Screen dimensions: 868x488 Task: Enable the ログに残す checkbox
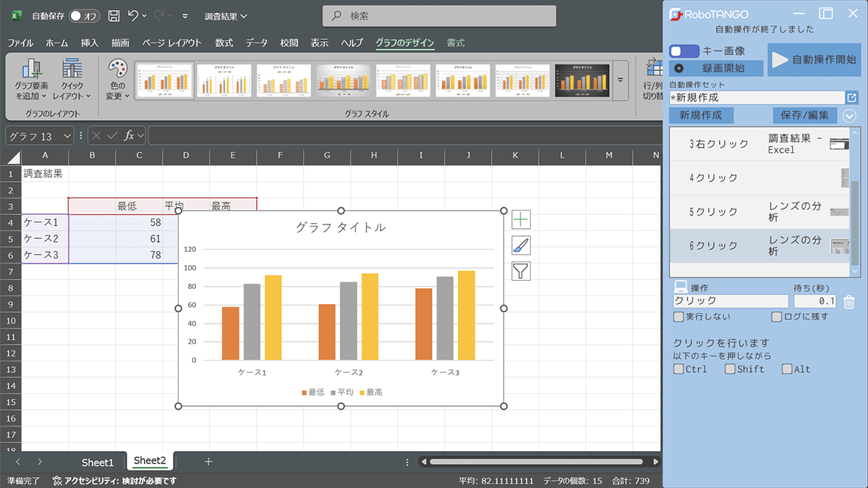[777, 316]
